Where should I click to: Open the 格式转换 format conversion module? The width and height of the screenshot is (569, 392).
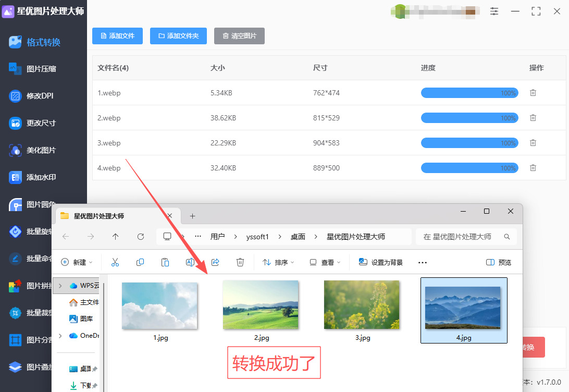pos(35,42)
